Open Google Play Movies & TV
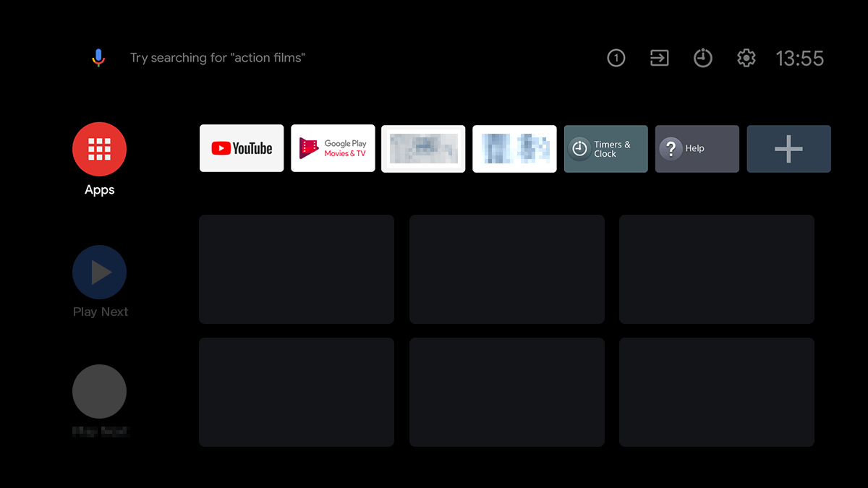Viewport: 868px width, 488px height. coord(333,148)
